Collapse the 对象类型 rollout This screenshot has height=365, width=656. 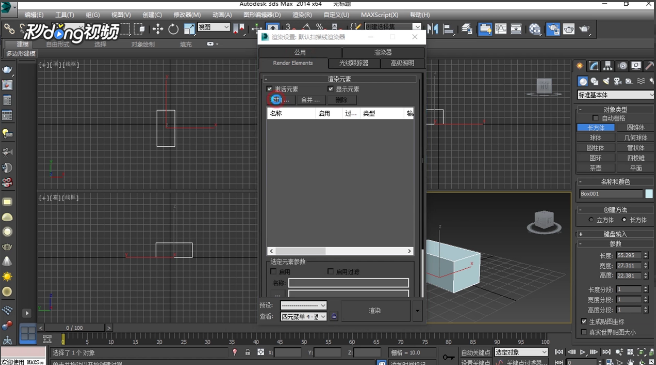click(x=615, y=110)
